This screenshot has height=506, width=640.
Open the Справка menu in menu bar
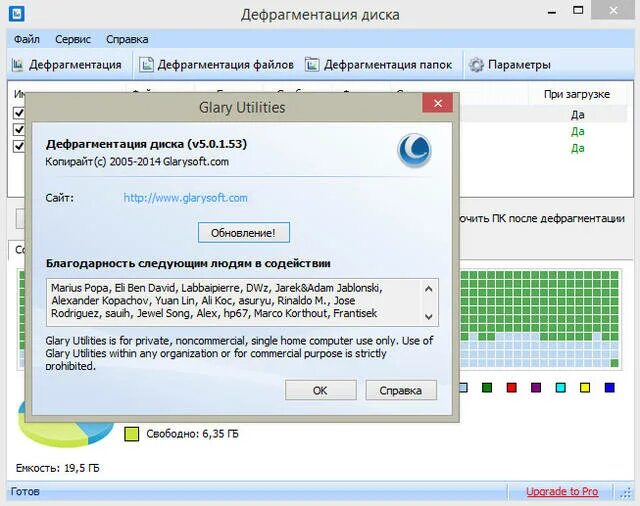tap(127, 40)
